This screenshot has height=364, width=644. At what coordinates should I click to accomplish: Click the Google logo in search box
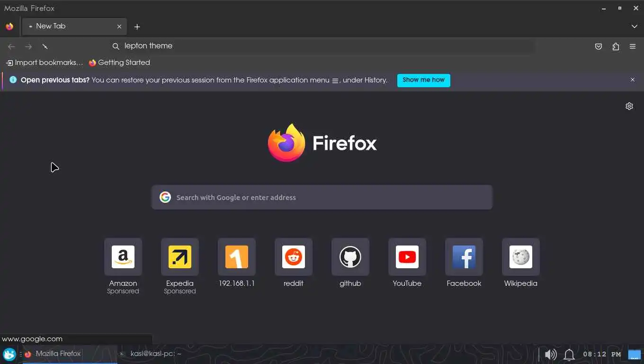click(x=165, y=197)
